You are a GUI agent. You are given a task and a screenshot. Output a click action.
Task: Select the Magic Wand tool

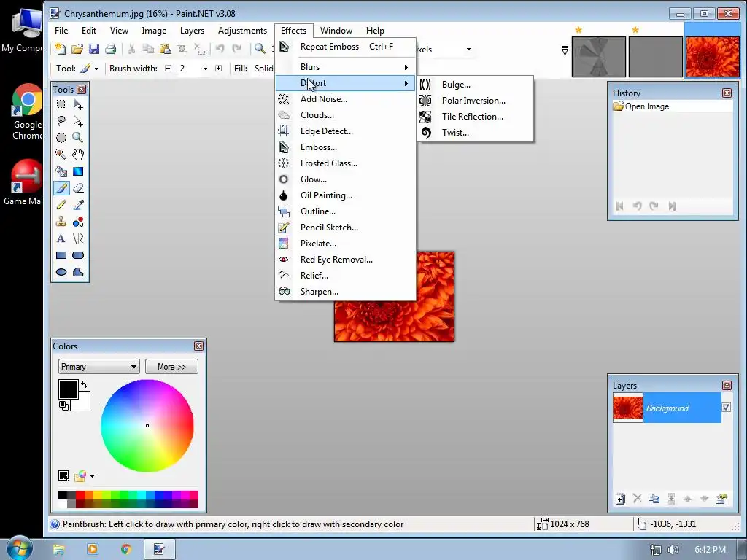(x=61, y=155)
